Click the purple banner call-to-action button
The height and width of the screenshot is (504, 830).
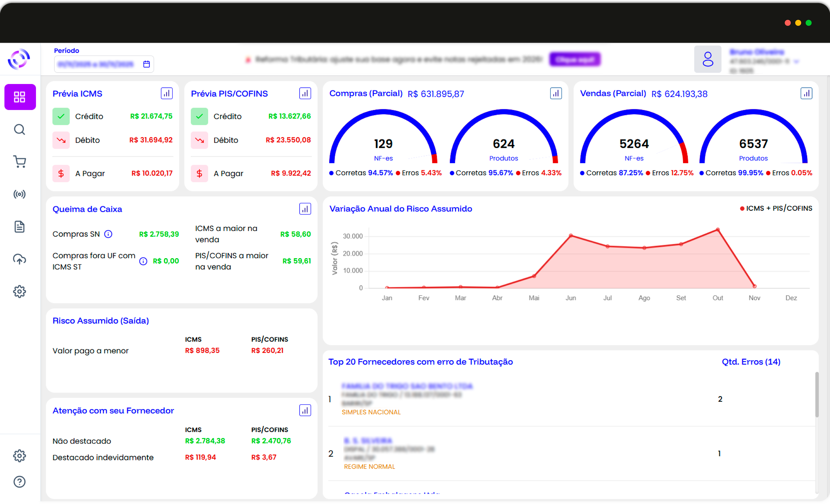tap(575, 59)
